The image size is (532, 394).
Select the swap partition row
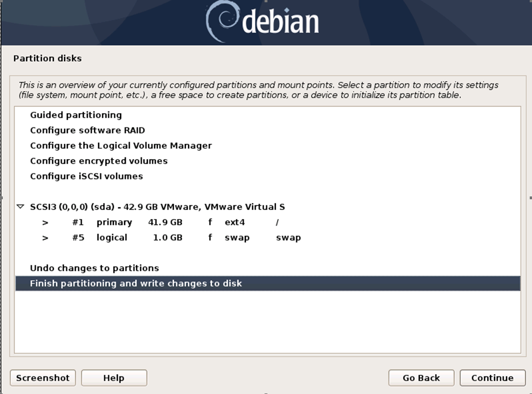pyautogui.click(x=170, y=237)
